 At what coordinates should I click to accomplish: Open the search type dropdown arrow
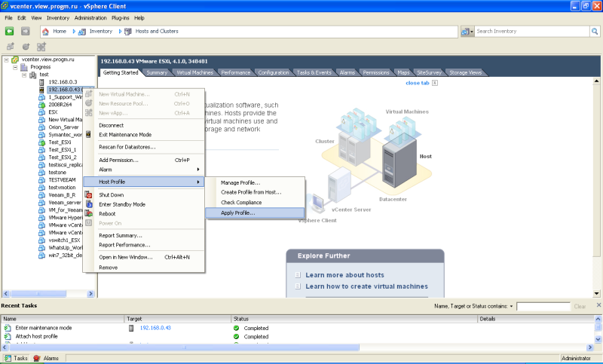472,32
